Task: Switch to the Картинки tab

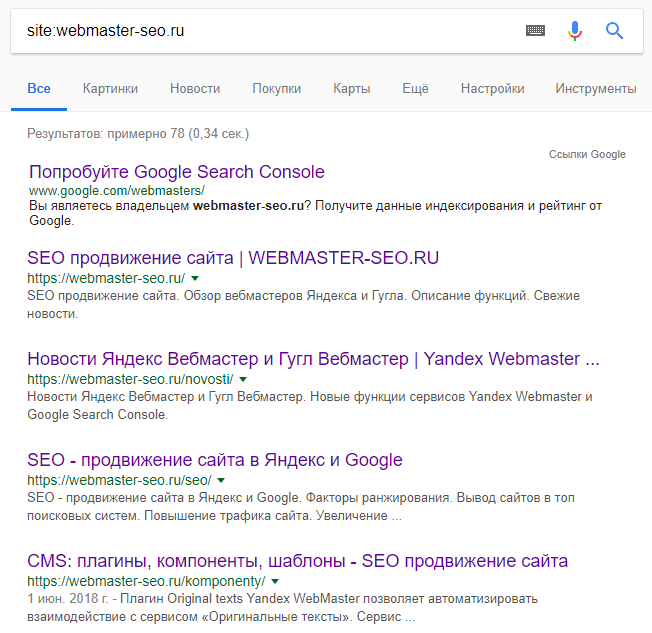Action: tap(110, 88)
